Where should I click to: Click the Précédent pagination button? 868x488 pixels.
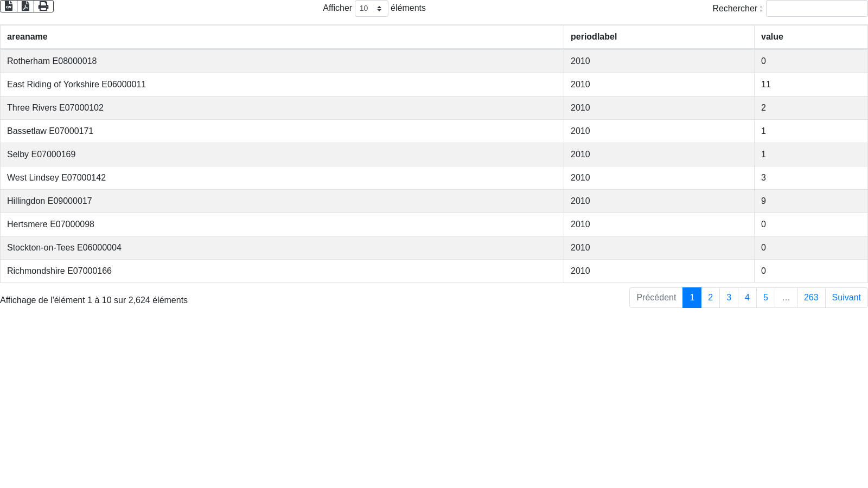coord(656,298)
